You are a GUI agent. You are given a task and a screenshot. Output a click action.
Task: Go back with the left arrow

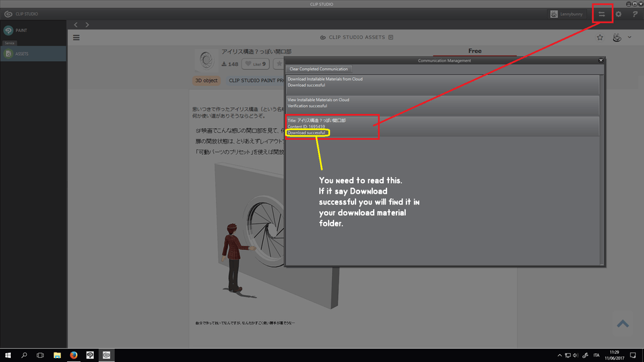(x=76, y=25)
